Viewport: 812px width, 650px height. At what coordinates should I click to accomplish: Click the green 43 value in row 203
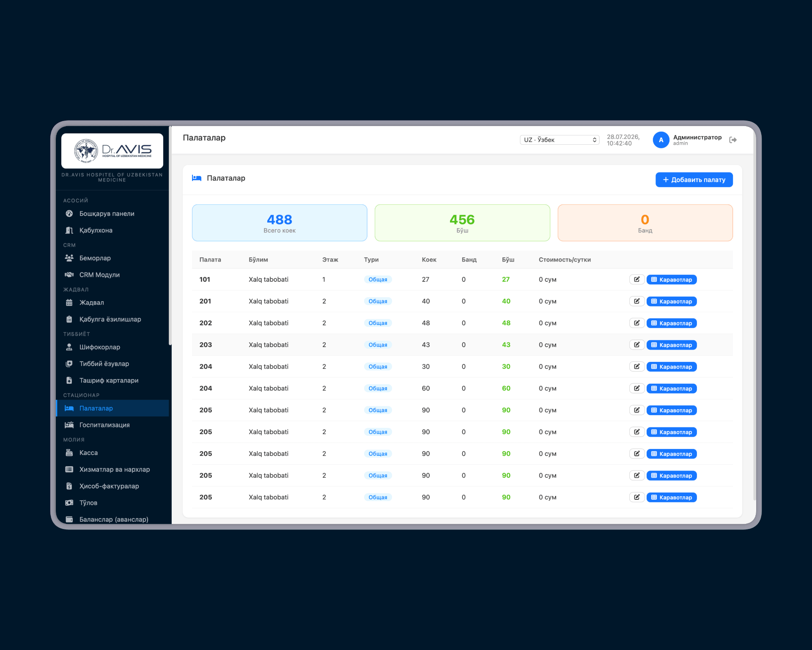click(x=506, y=345)
